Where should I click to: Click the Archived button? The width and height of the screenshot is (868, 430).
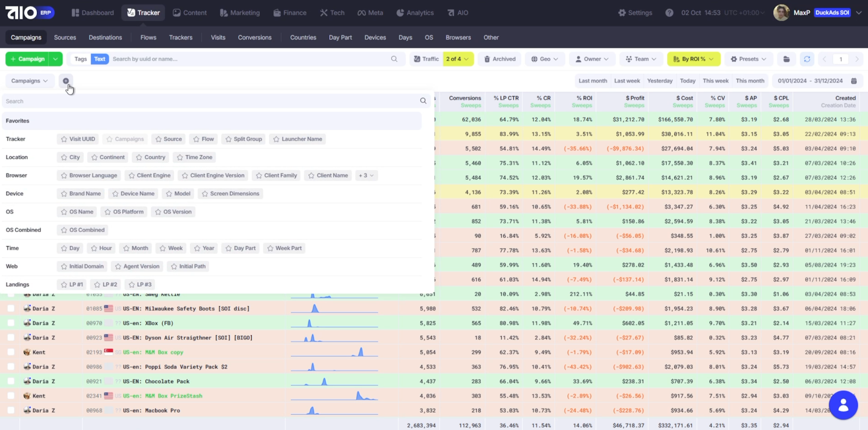pyautogui.click(x=500, y=59)
